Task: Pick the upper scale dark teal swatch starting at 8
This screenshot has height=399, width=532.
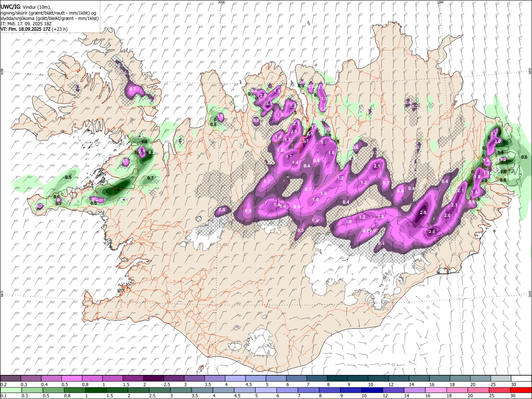Action: point(337,379)
